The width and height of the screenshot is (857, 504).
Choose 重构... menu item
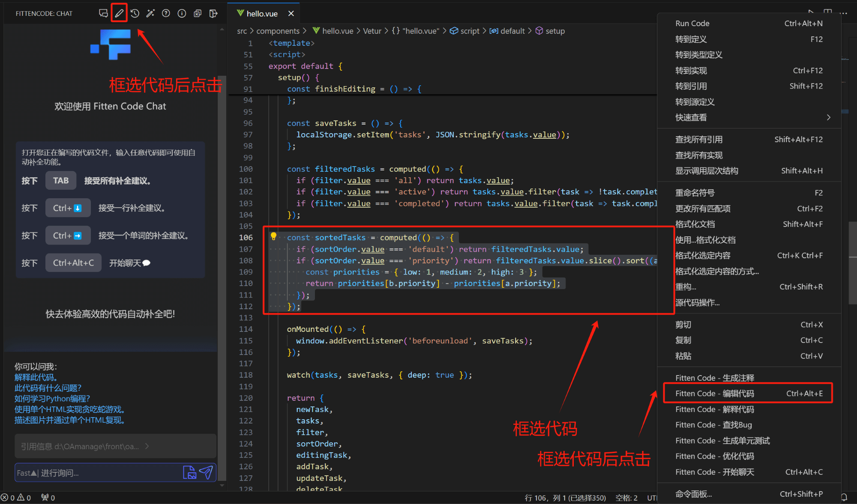[749, 287]
